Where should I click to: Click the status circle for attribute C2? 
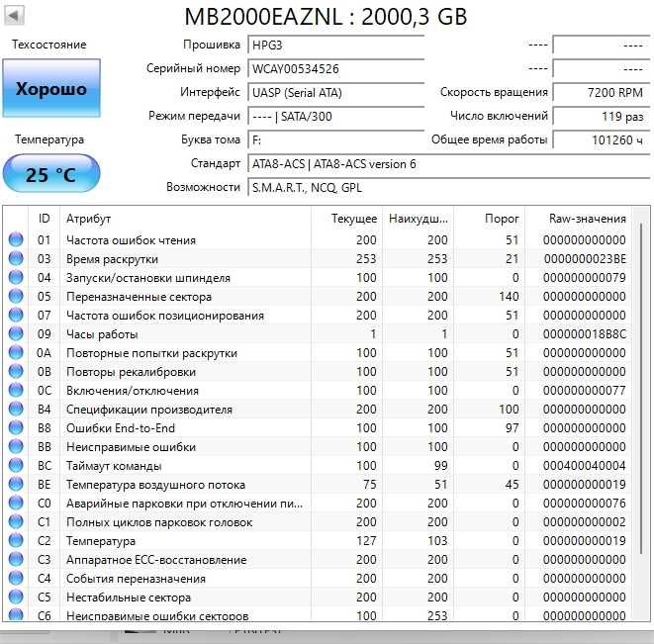pyautogui.click(x=16, y=541)
